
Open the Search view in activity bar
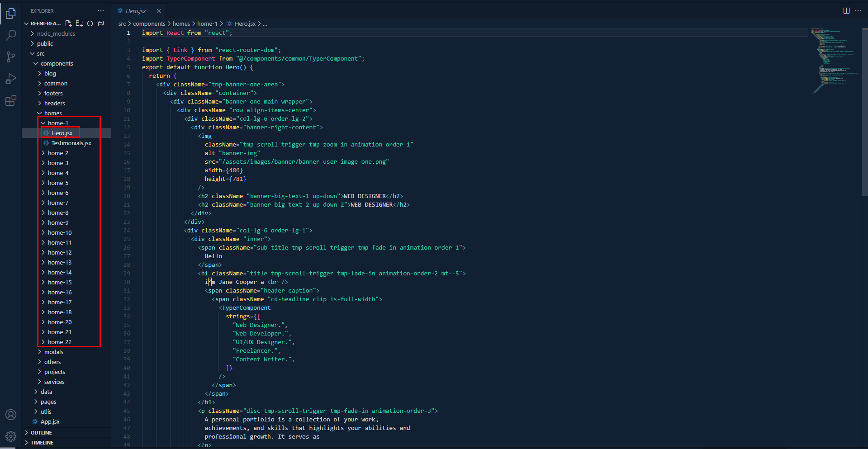pyautogui.click(x=11, y=35)
